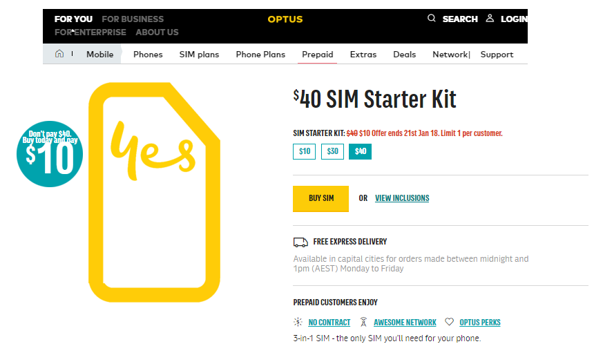The width and height of the screenshot is (603, 364).
Task: Click the Buy SIM button
Action: point(320,199)
